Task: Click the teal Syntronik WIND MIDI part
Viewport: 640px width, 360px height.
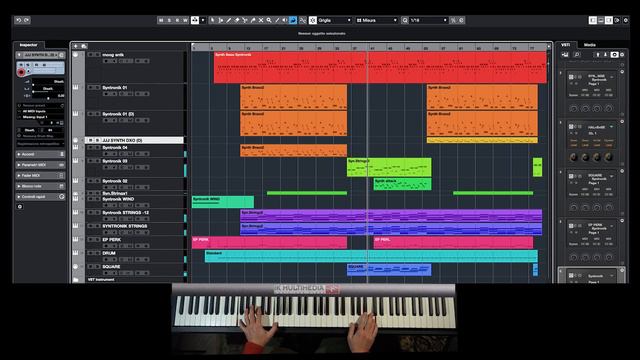Action: pos(223,202)
